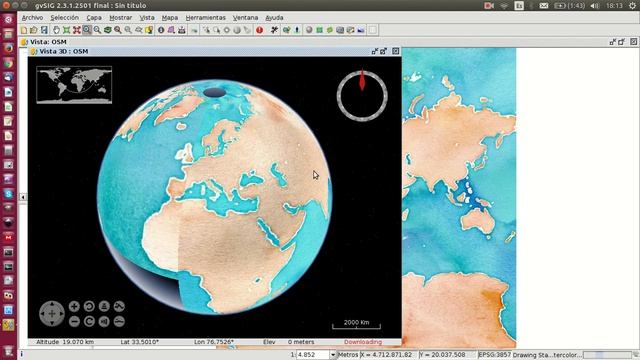The image size is (640, 360).
Task: Expand the collapsed left panel arrow
Action: pos(23,197)
